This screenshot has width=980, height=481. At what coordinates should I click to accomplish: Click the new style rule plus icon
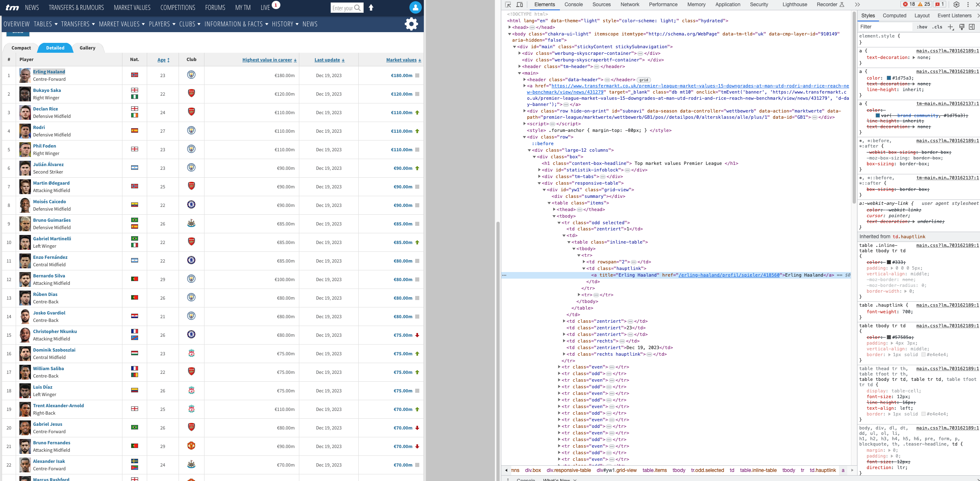point(950,27)
